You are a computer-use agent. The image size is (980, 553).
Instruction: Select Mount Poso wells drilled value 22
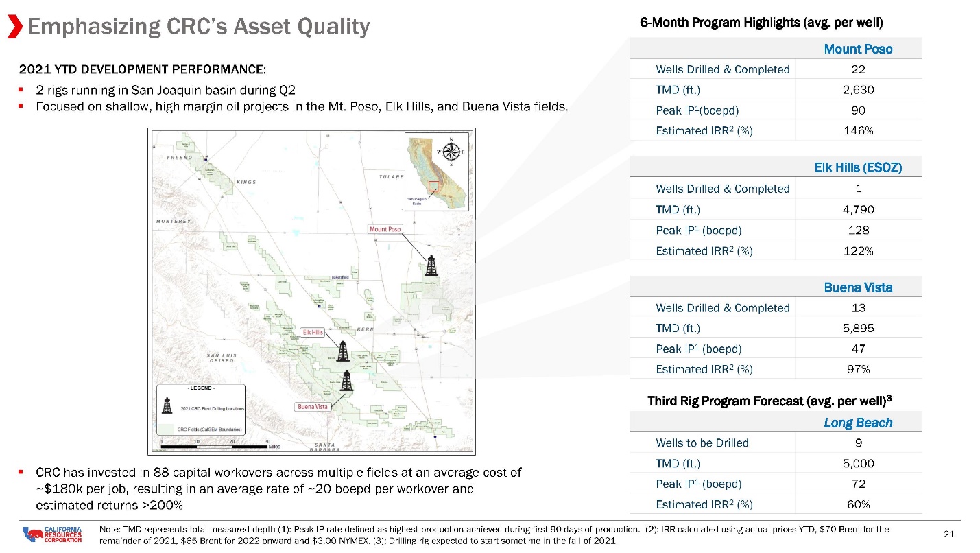(858, 69)
